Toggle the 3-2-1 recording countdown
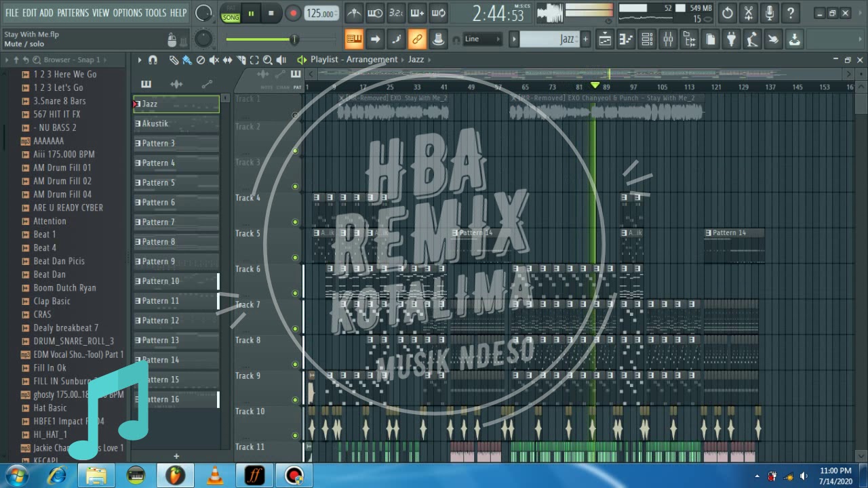The height and width of the screenshot is (488, 868). (x=396, y=13)
